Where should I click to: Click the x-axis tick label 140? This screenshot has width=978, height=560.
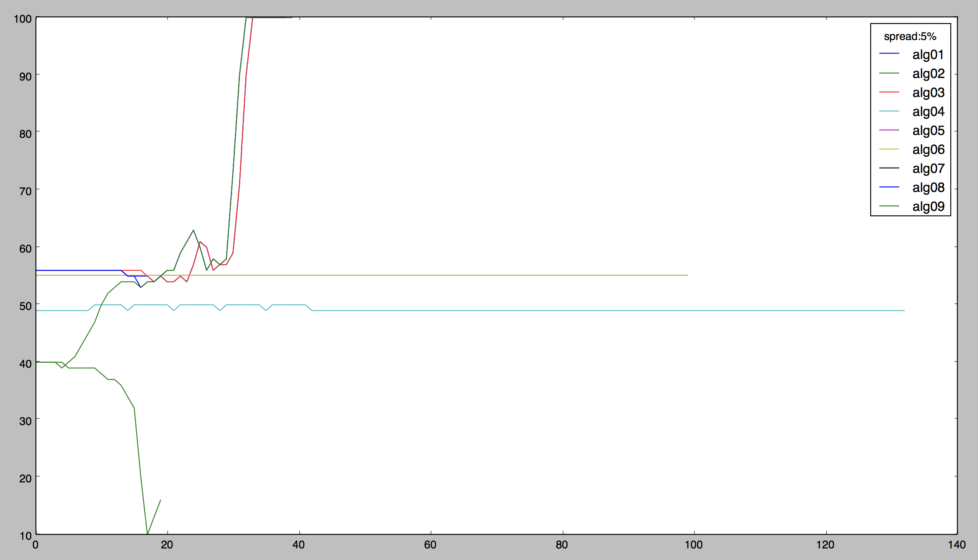(957, 545)
